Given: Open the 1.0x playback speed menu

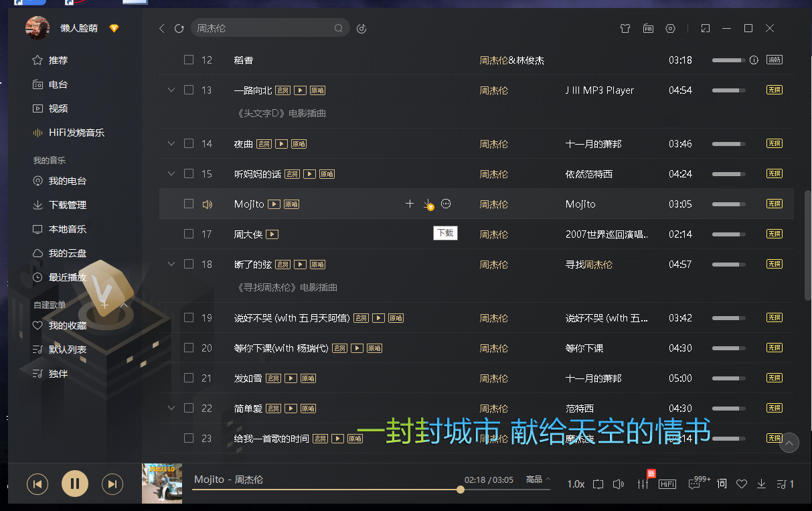Looking at the screenshot, I should point(576,484).
